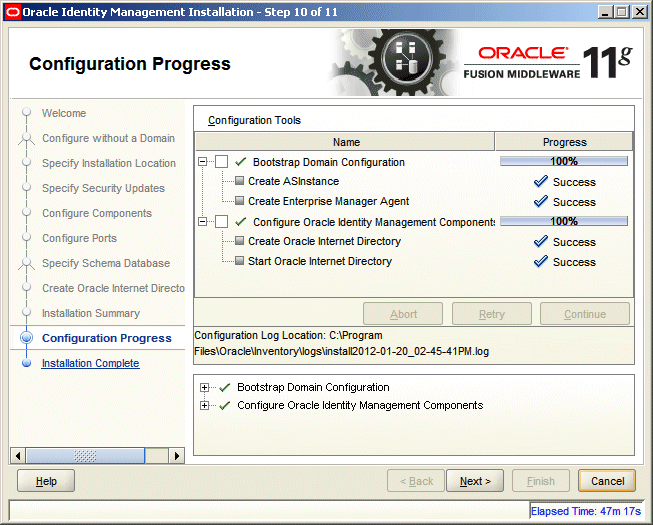
Task: Click sidebar scrollbar right arrow
Action: tap(177, 455)
